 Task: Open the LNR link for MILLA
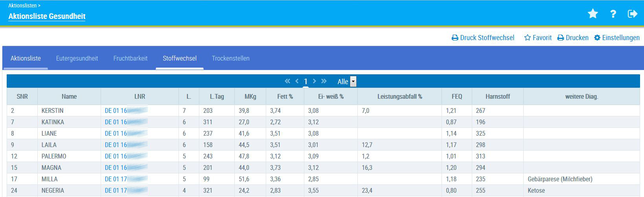[x=126, y=179]
